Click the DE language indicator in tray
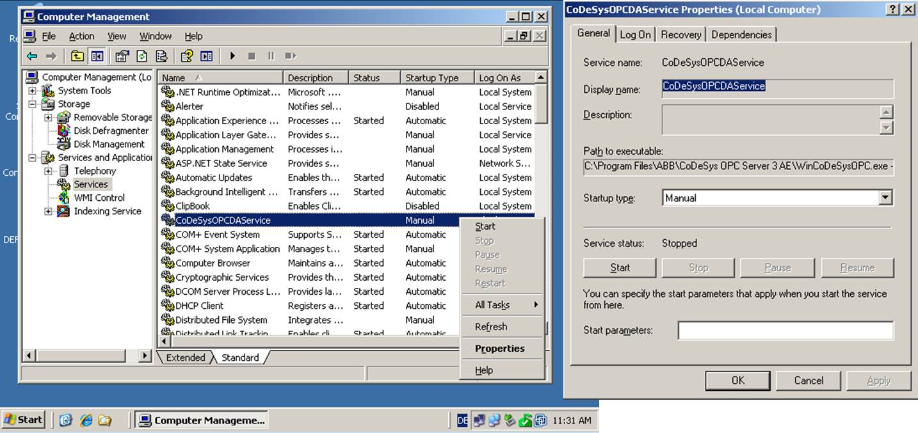The width and height of the screenshot is (918, 433). click(x=463, y=420)
